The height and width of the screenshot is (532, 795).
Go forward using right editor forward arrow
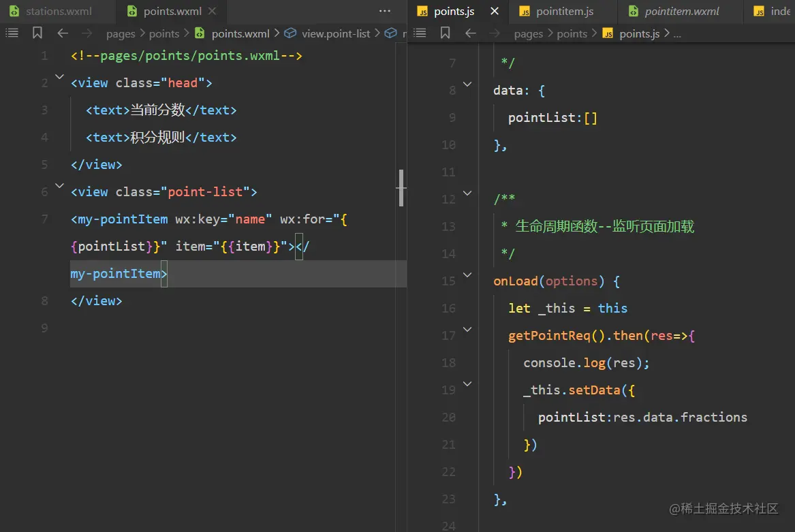click(x=495, y=33)
